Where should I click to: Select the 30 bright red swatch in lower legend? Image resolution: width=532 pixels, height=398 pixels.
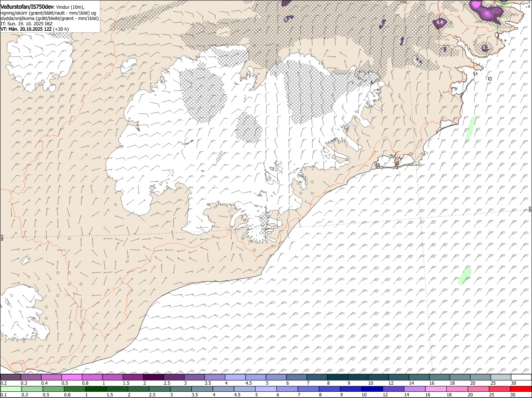tap(521, 389)
